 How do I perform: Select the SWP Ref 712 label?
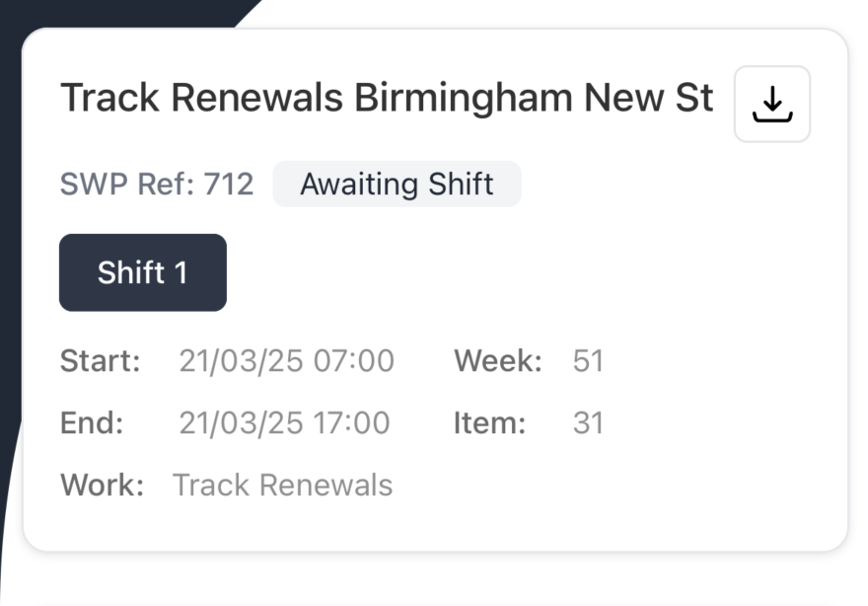click(x=157, y=185)
